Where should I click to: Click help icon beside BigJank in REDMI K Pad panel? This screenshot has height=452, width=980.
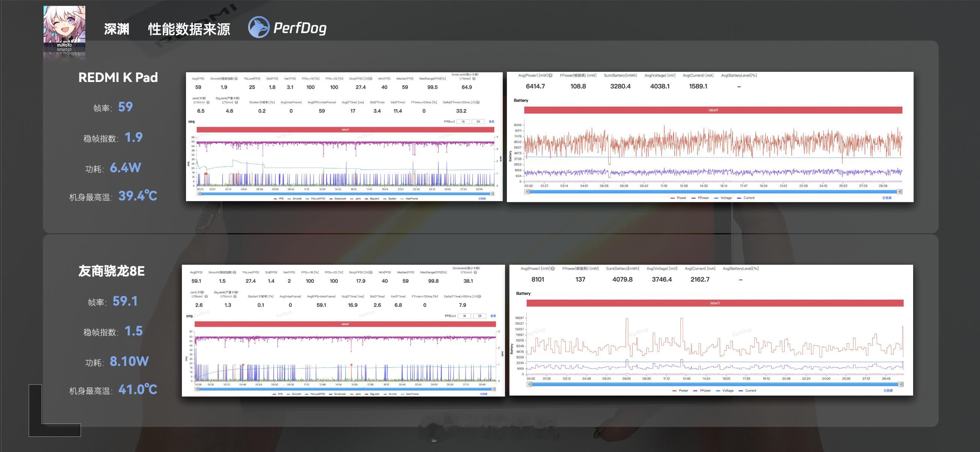[x=236, y=102]
